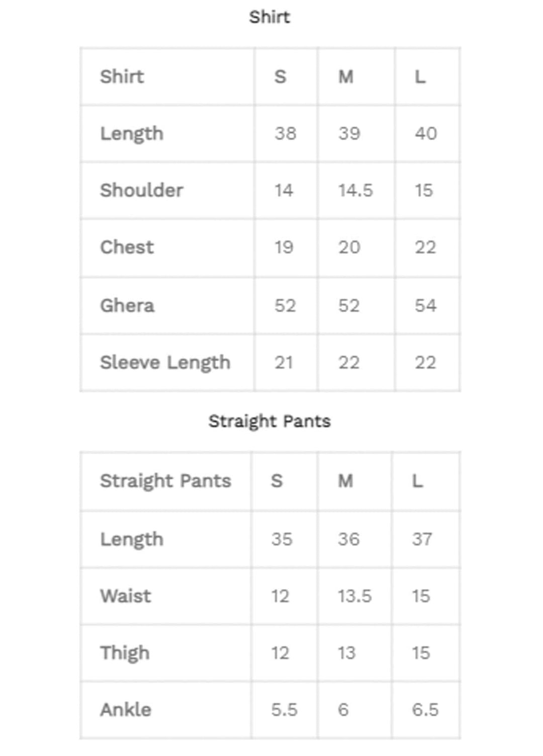This screenshot has height=756, width=543.
Task: Click the Shirt title above the first table
Action: coord(269,17)
